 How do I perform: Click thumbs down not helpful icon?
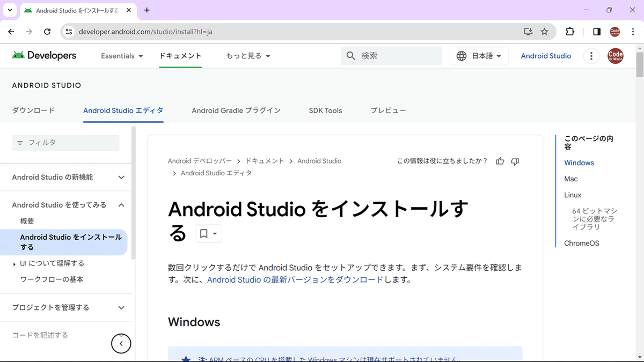coord(515,161)
